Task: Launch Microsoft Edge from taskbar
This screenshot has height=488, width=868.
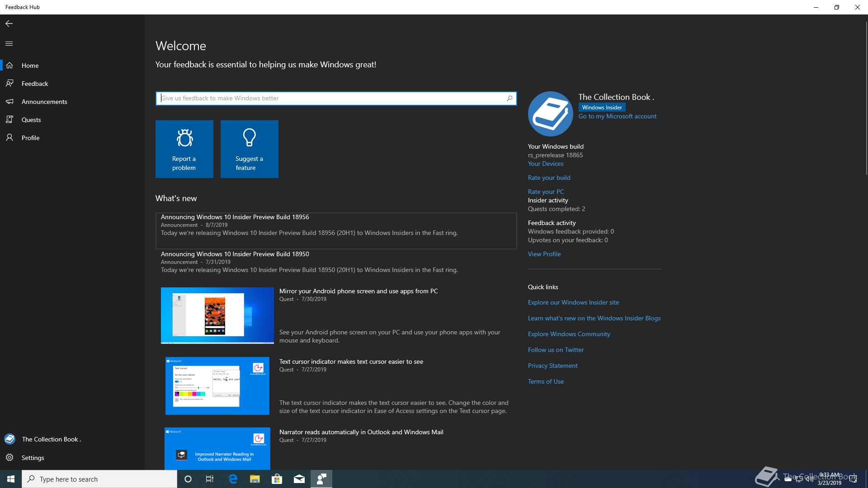Action: tap(233, 479)
